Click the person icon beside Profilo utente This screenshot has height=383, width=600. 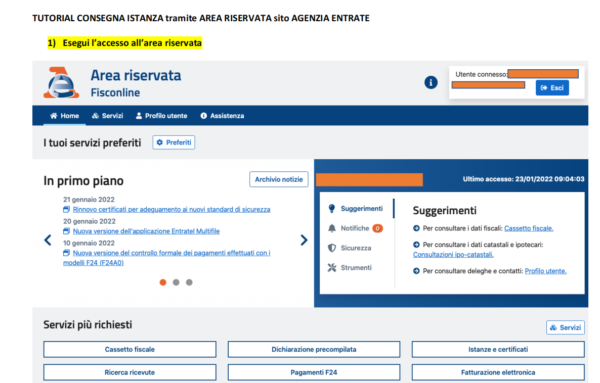[139, 116]
